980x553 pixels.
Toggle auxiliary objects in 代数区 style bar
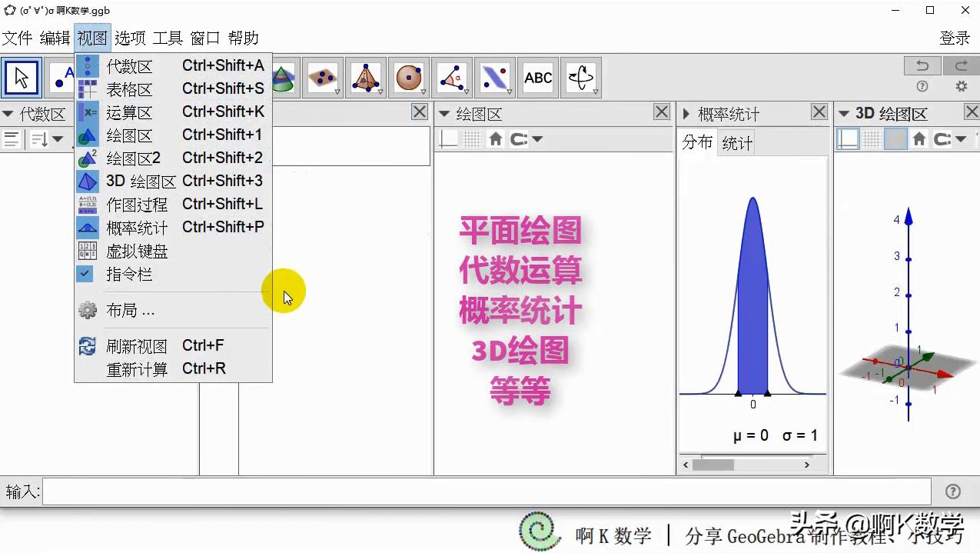[x=12, y=139]
